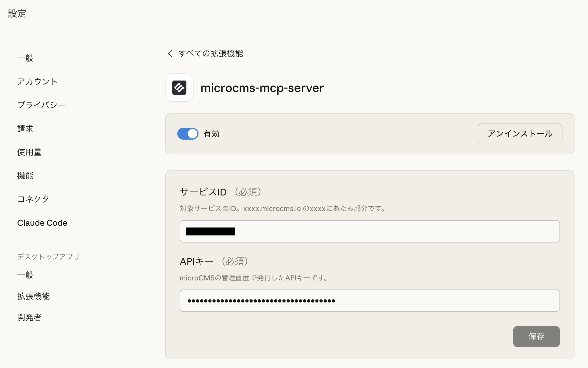Click the microcms-mcp-server title text

(262, 88)
